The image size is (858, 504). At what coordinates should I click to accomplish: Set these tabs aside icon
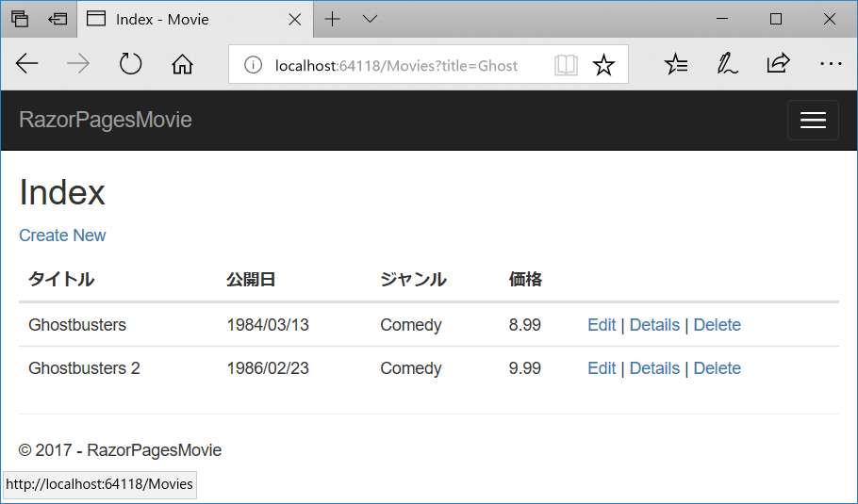[58, 19]
